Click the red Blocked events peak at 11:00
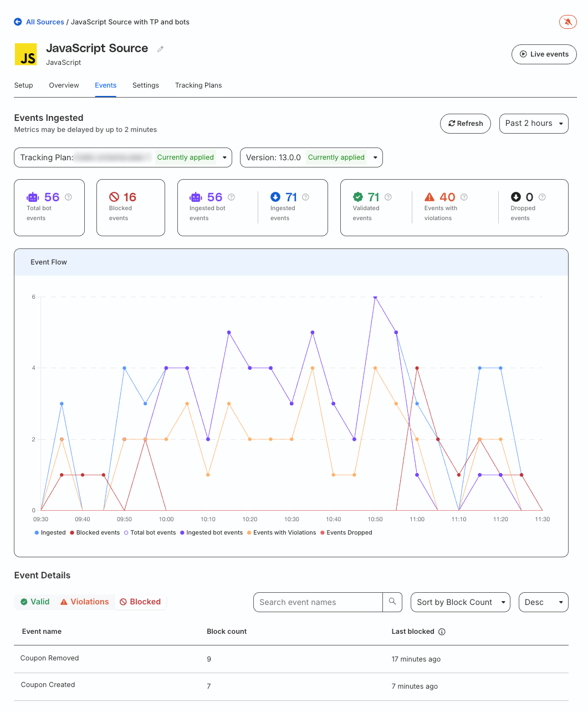This screenshot has width=588, height=712. coord(417,368)
